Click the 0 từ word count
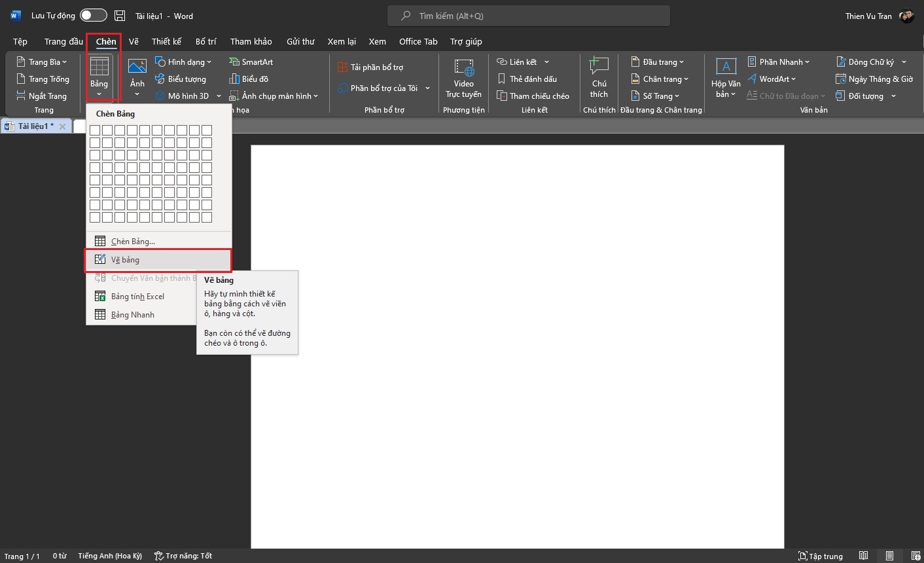The height and width of the screenshot is (563, 924). pyautogui.click(x=60, y=556)
